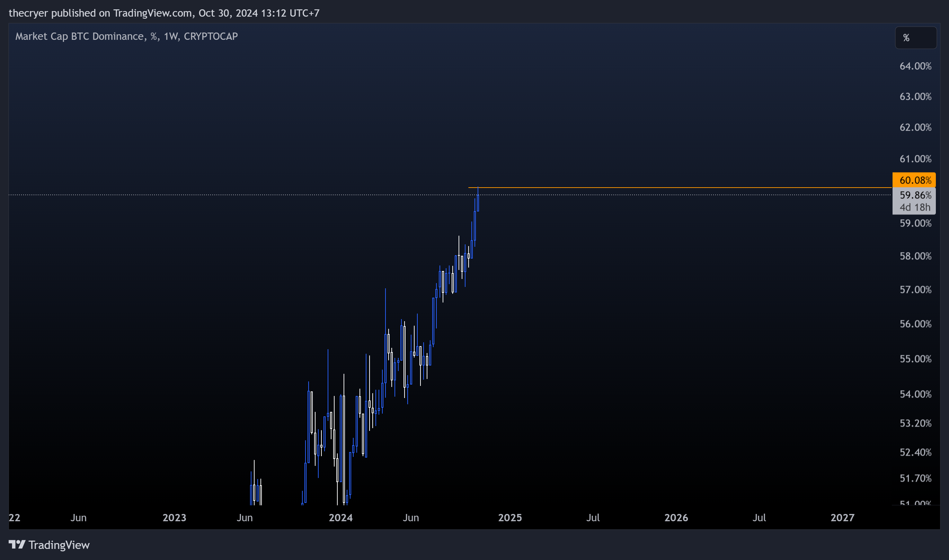Click the 61.00% price axis label
The height and width of the screenshot is (560, 949).
915,159
